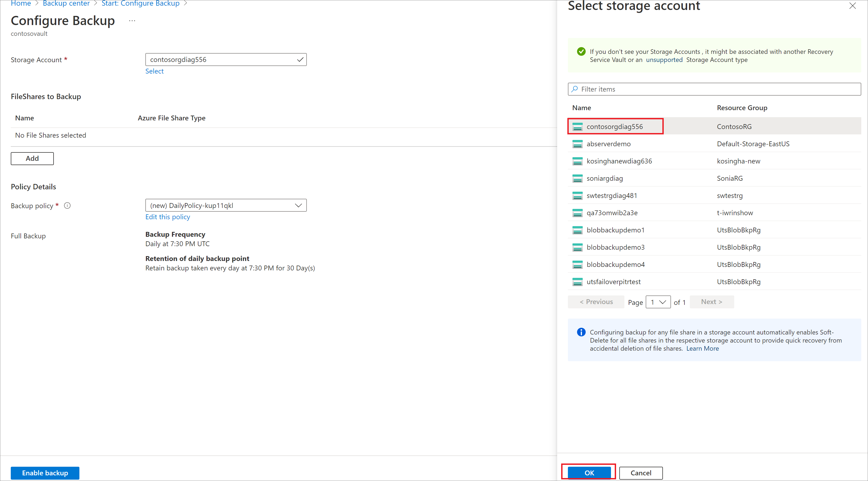Confirm selection with the OK button
Image resolution: width=868 pixels, height=481 pixels.
(589, 473)
